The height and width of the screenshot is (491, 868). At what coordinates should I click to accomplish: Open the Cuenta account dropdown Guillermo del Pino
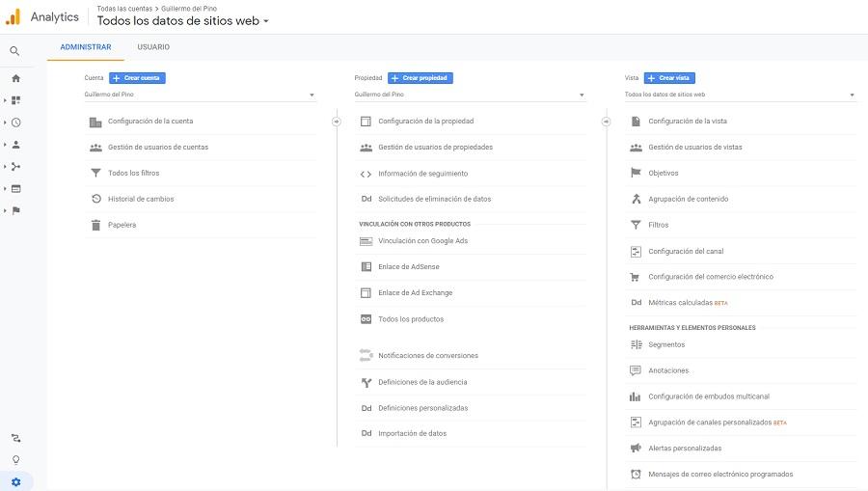point(201,95)
